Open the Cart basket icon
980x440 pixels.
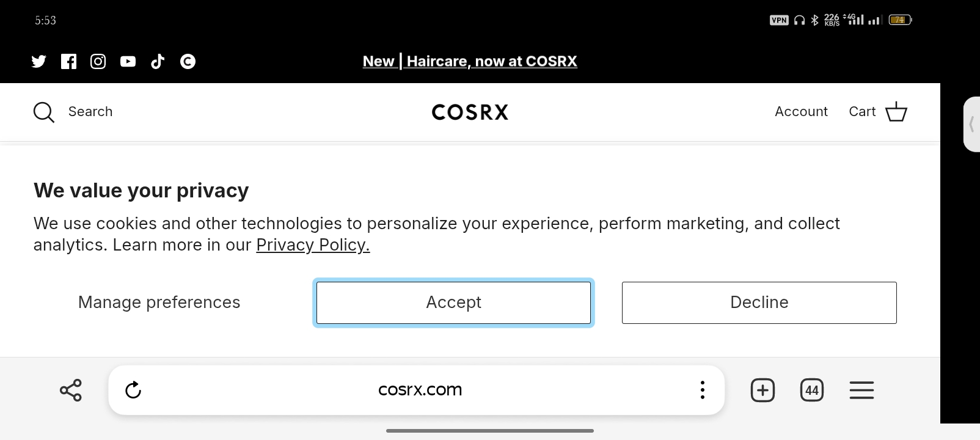896,112
